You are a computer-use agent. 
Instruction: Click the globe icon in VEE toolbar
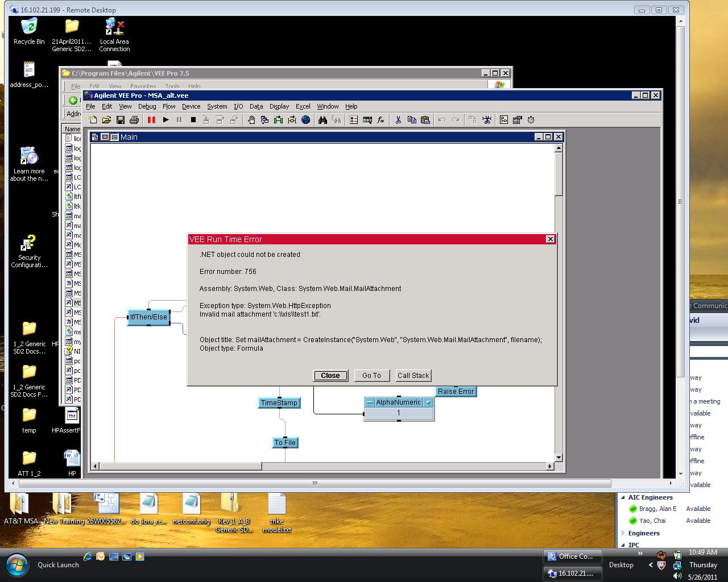tap(306, 120)
